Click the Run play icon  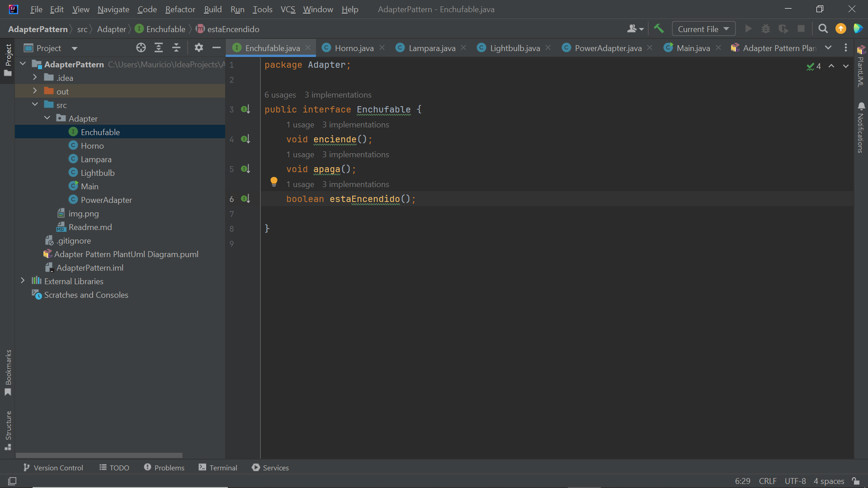click(x=748, y=29)
